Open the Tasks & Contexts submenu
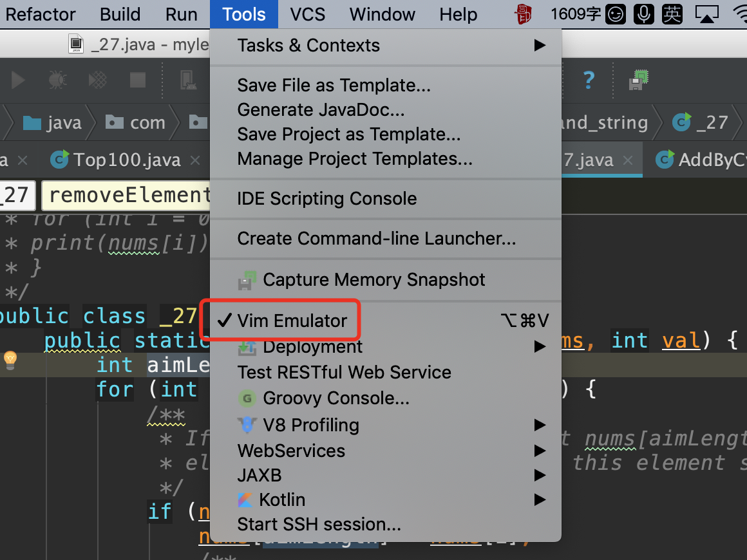This screenshot has height=560, width=747. pos(309,46)
